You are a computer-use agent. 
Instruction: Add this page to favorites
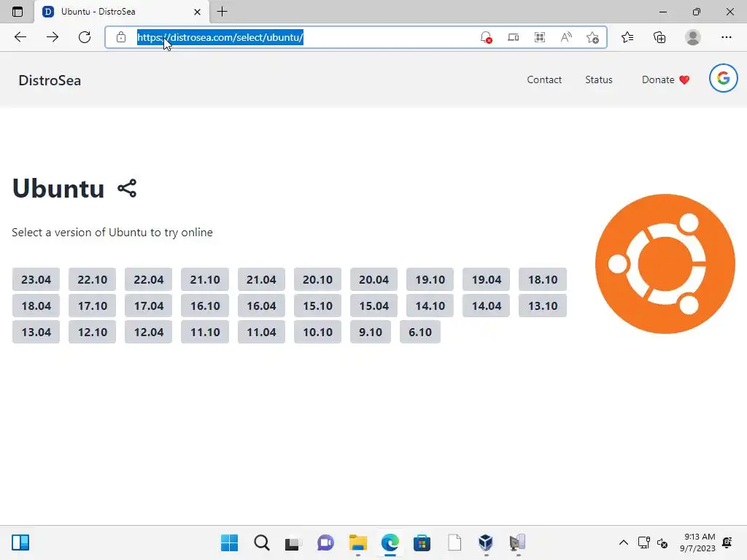click(x=592, y=37)
